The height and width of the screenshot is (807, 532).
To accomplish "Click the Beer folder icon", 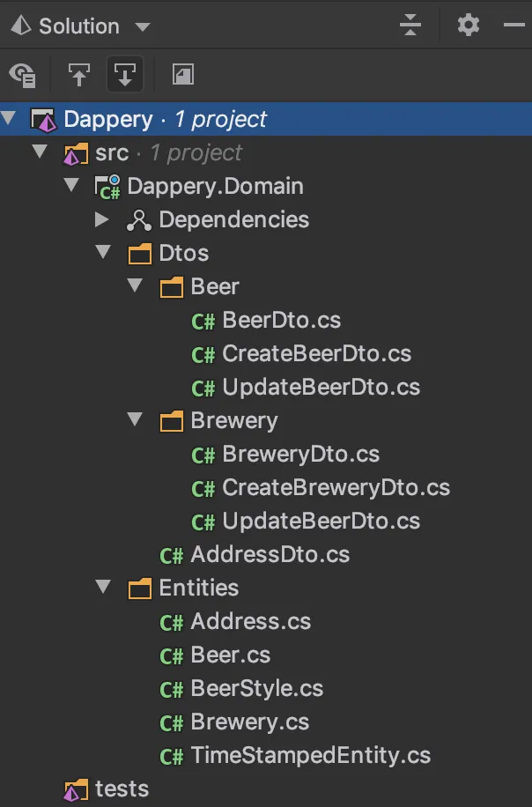I will click(172, 287).
